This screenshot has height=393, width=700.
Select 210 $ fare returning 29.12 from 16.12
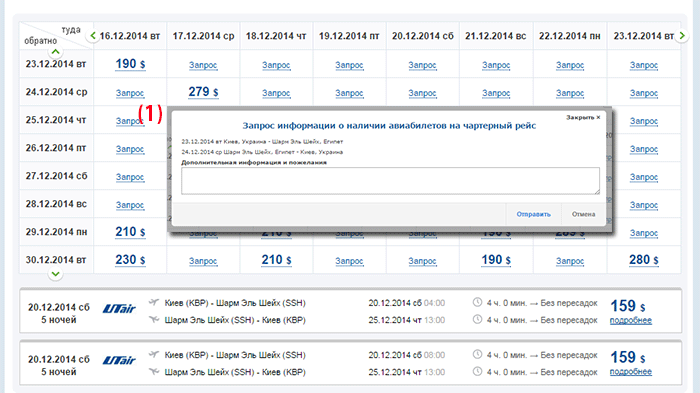coord(130,232)
